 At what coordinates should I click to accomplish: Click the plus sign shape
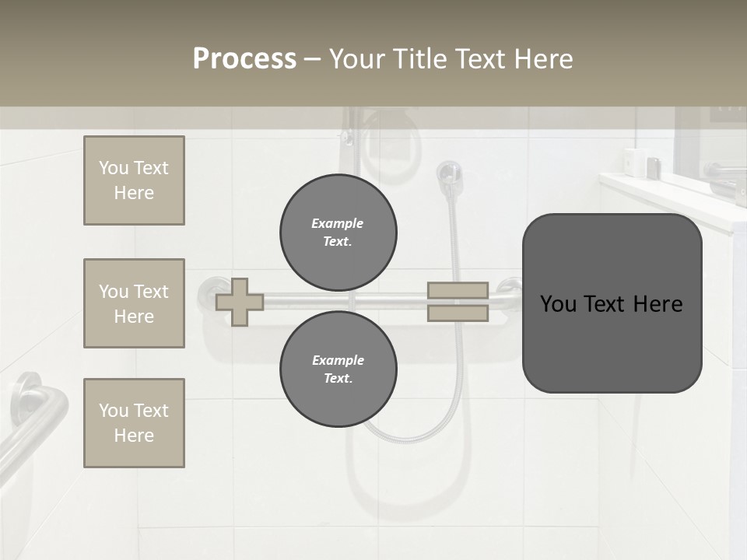click(239, 302)
